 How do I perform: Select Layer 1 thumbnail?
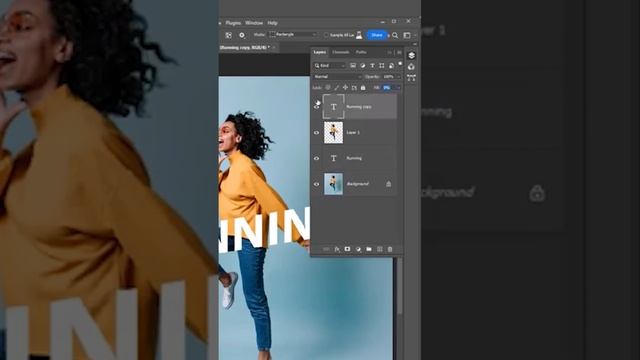click(x=333, y=133)
